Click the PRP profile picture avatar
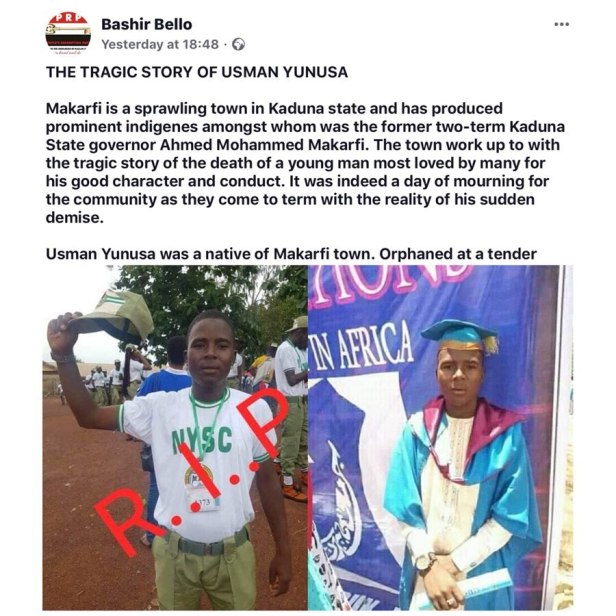Image resolution: width=616 pixels, height=616 pixels. (68, 35)
